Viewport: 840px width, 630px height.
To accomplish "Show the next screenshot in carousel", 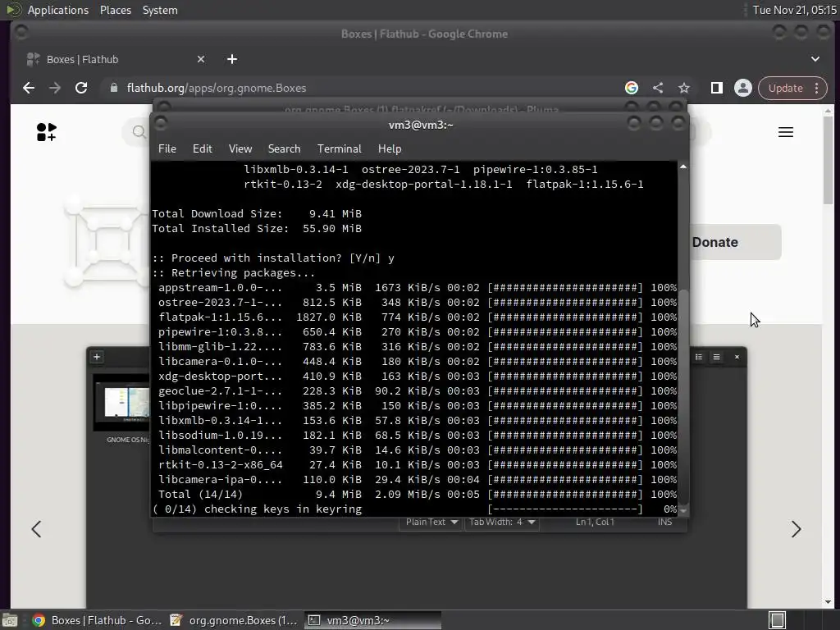I will point(796,529).
